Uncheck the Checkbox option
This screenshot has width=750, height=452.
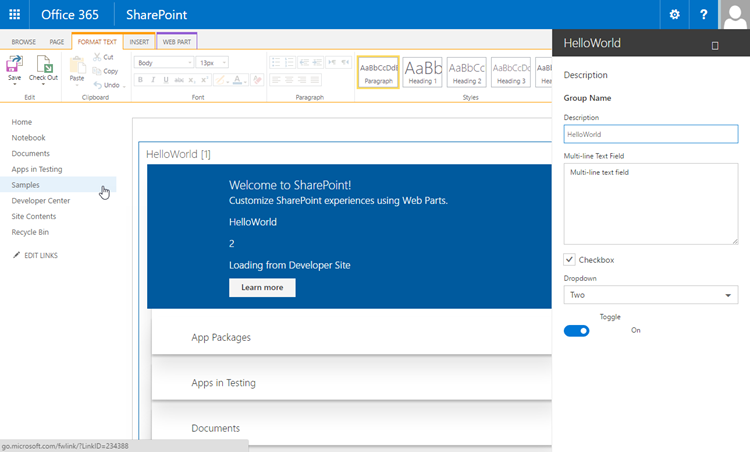pyautogui.click(x=569, y=260)
